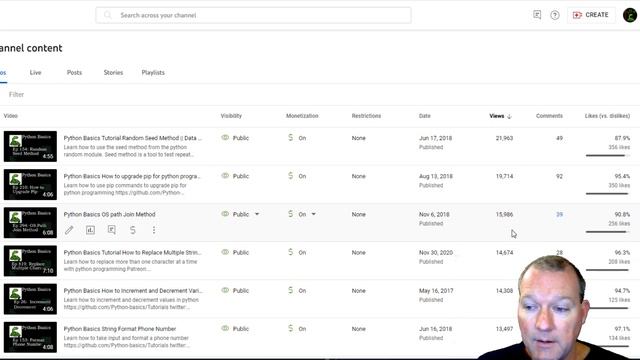The height and width of the screenshot is (360, 640).
Task: Open three-dot options menu for OS path video
Action: tap(154, 230)
